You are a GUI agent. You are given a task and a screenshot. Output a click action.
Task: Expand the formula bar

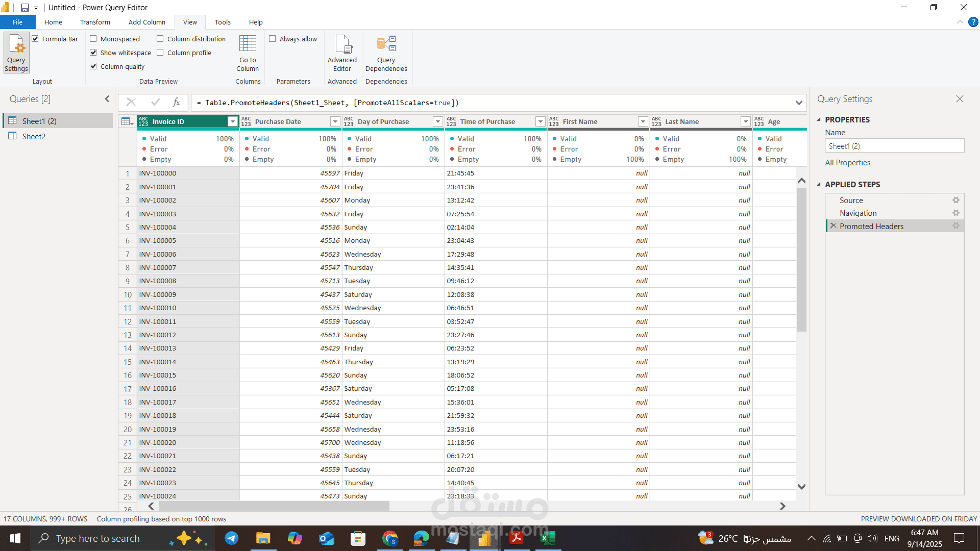pyautogui.click(x=798, y=103)
